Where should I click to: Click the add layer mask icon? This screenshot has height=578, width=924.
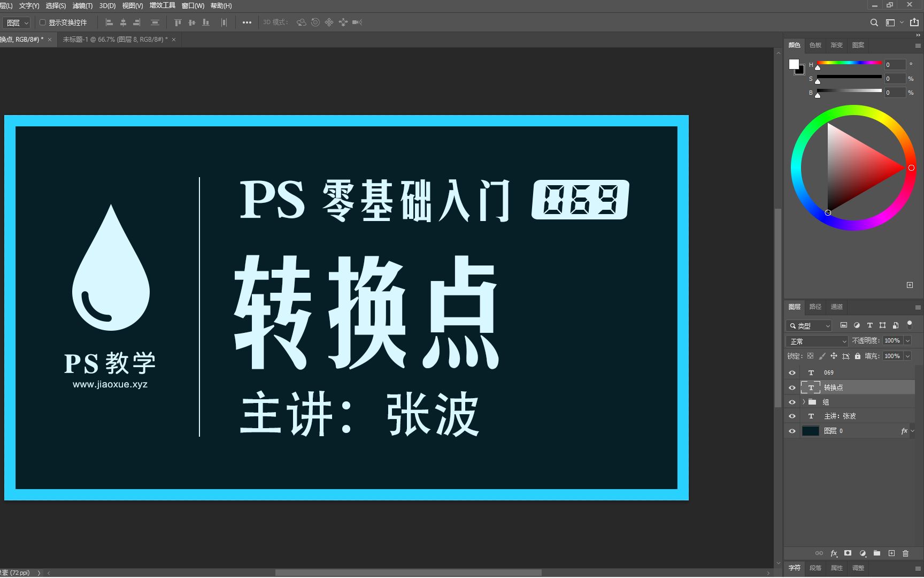pyautogui.click(x=848, y=553)
